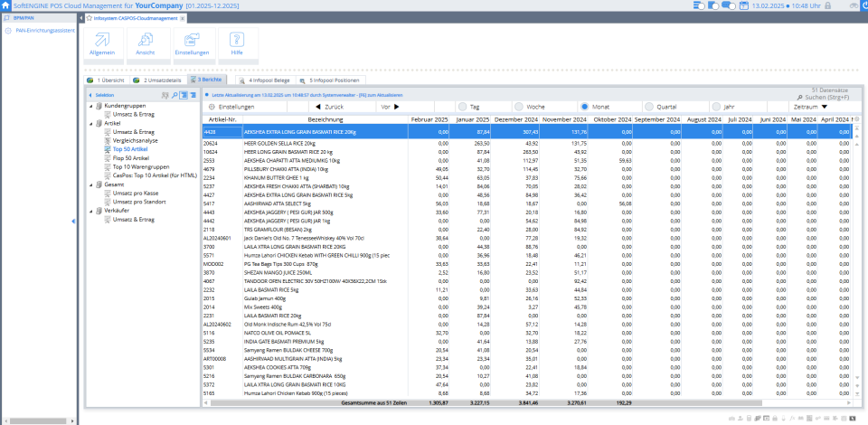Open the 4 Infopool Belege tab

267,80
